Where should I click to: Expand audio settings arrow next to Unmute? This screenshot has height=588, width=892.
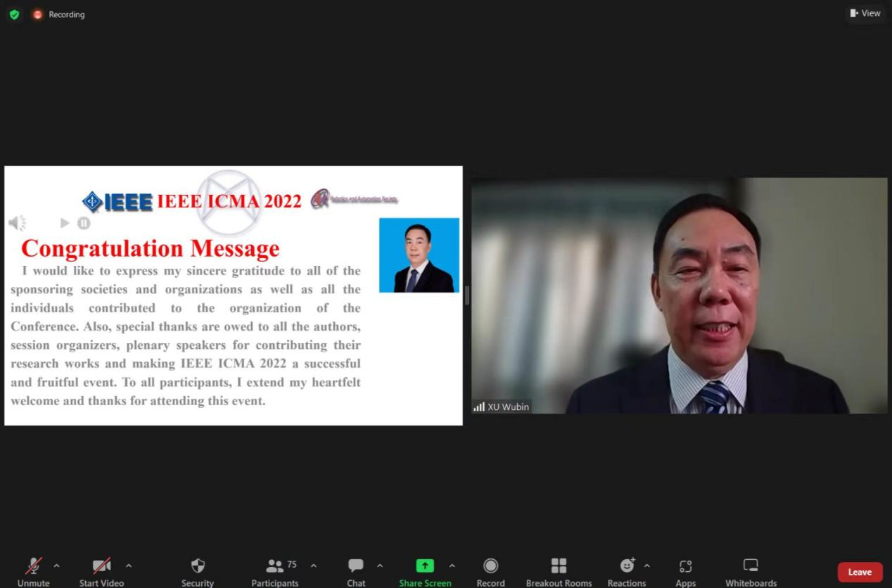click(x=57, y=565)
